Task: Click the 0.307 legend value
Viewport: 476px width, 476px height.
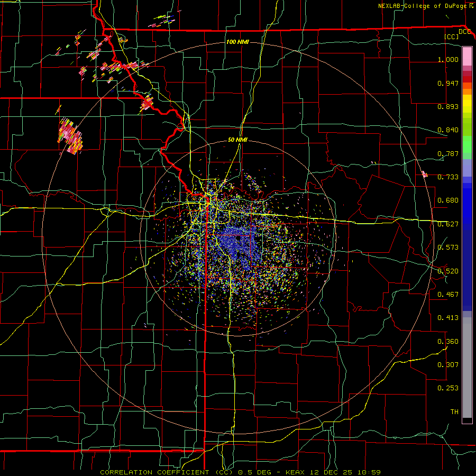Action: point(448,365)
